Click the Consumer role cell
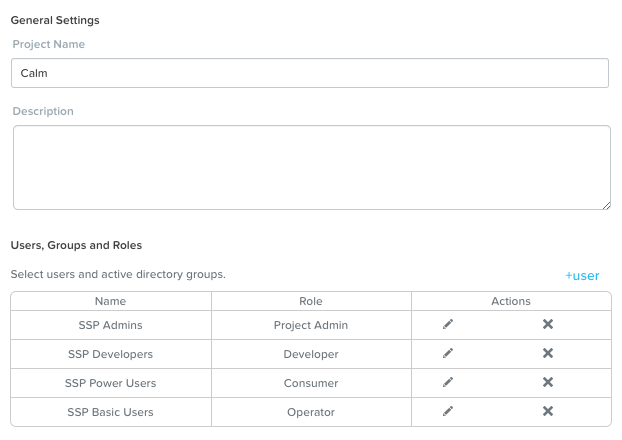This screenshot has height=440, width=622. click(311, 383)
